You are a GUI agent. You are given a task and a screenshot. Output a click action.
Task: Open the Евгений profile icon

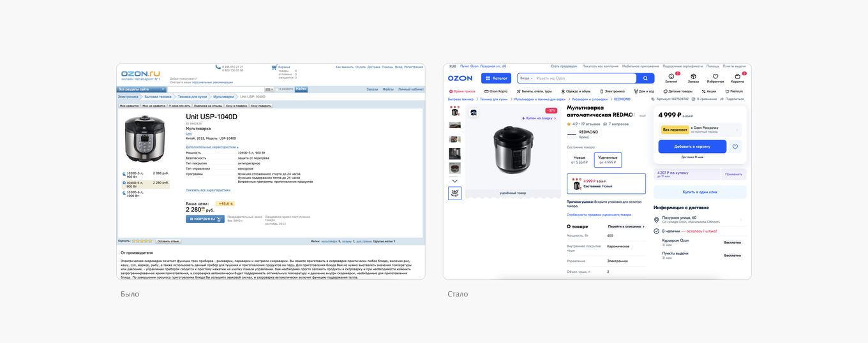tap(671, 77)
